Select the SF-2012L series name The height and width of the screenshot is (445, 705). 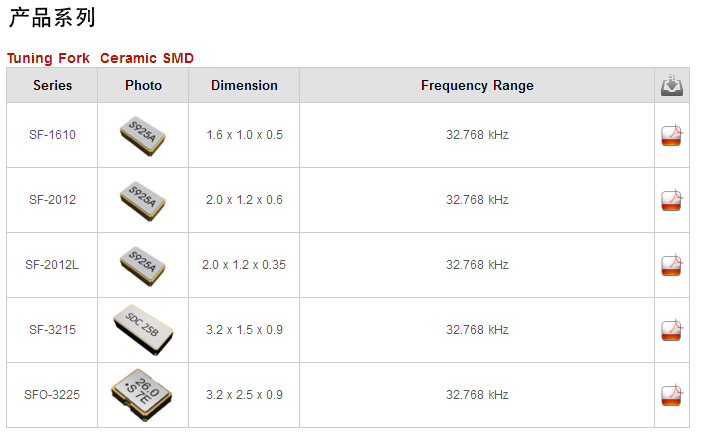coord(52,265)
